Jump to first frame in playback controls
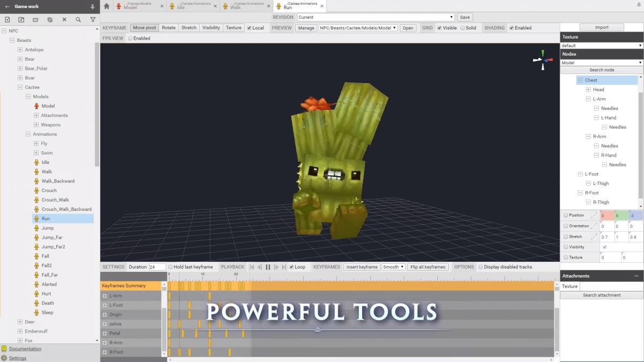Viewport: 644px width, 362px height. click(251, 267)
